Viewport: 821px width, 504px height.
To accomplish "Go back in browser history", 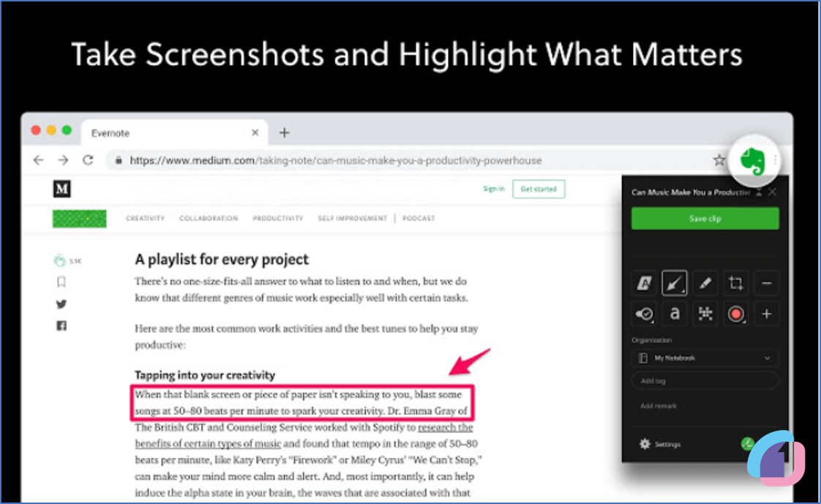I will tap(38, 160).
